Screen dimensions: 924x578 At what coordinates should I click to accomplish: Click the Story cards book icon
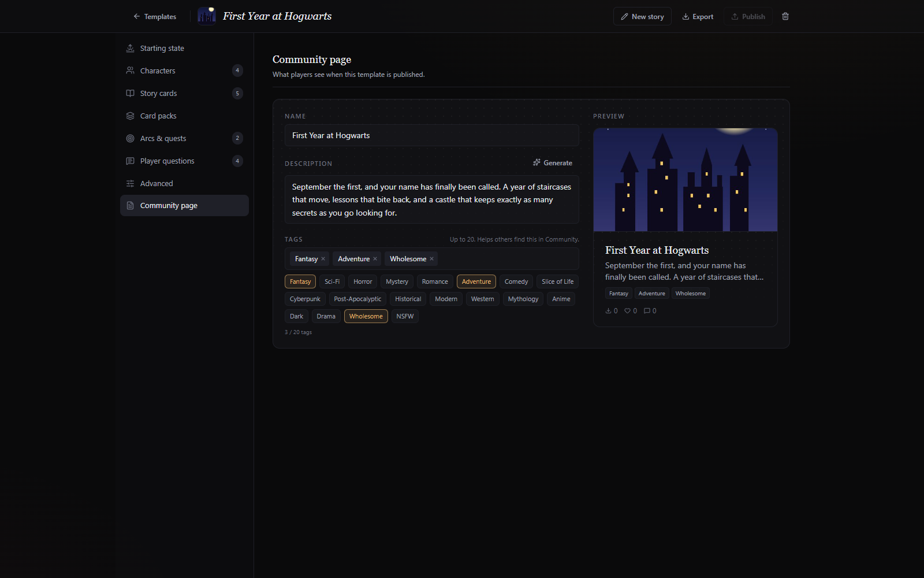(x=130, y=93)
